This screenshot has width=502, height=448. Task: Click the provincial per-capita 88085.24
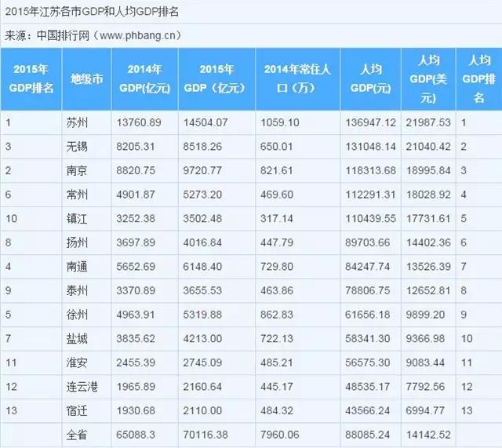tap(368, 435)
